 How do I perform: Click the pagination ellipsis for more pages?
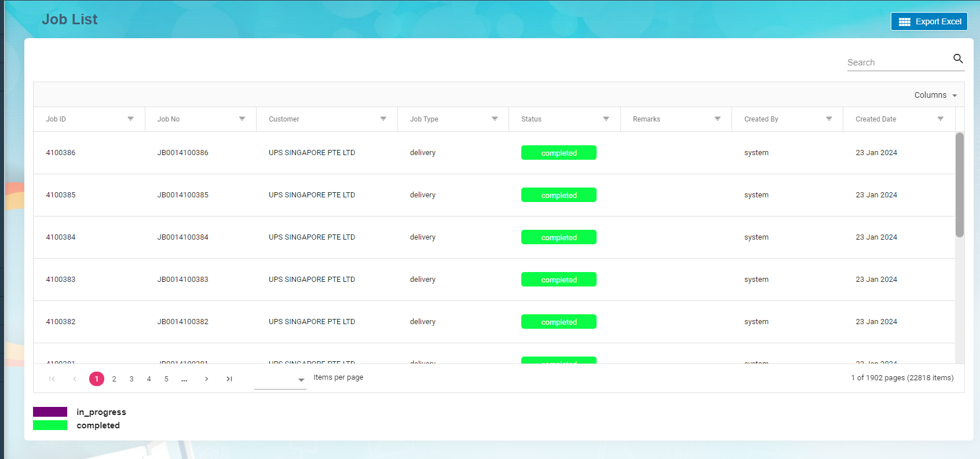tap(184, 379)
